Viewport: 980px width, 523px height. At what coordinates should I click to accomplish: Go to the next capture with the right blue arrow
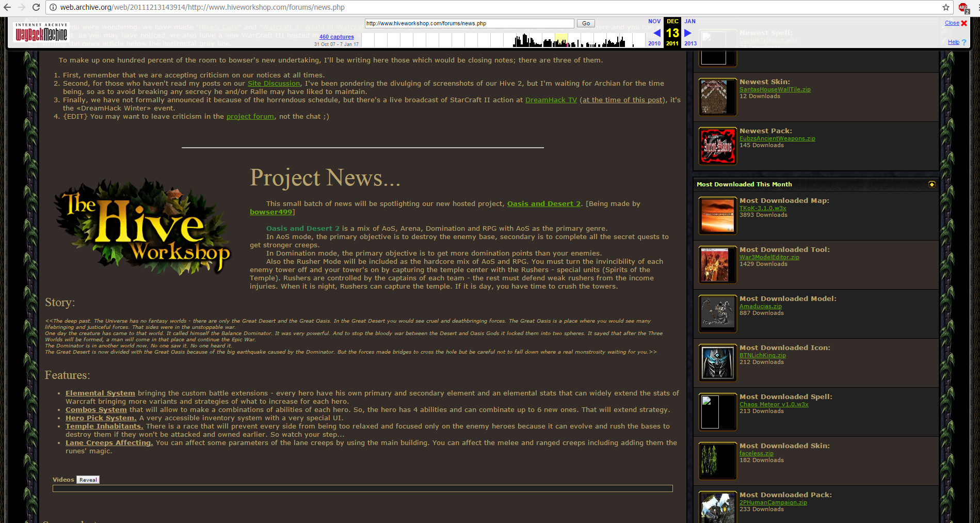click(687, 33)
